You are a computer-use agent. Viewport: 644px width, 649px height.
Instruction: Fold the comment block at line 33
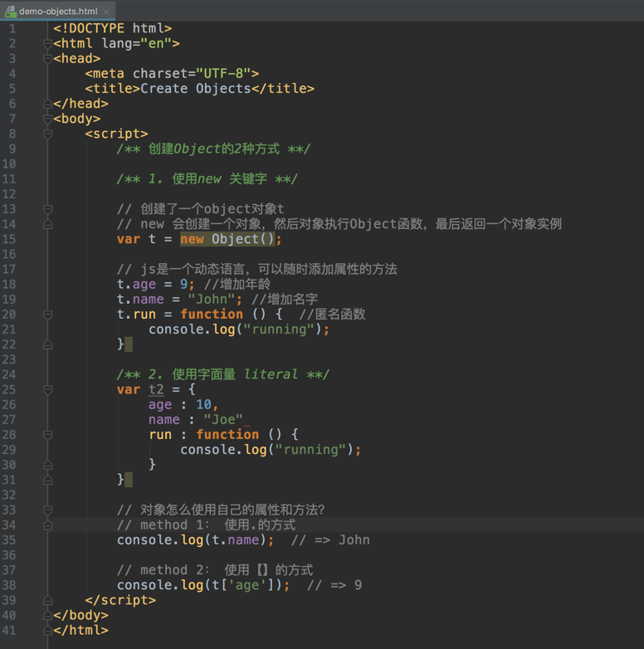47,510
